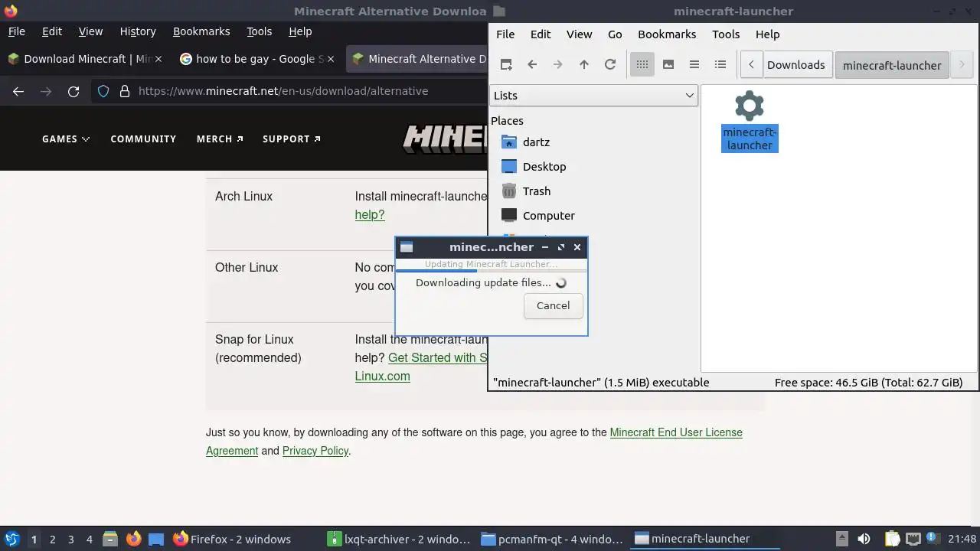980x551 pixels.
Task: Click the tracking protection shield icon
Action: [x=104, y=91]
